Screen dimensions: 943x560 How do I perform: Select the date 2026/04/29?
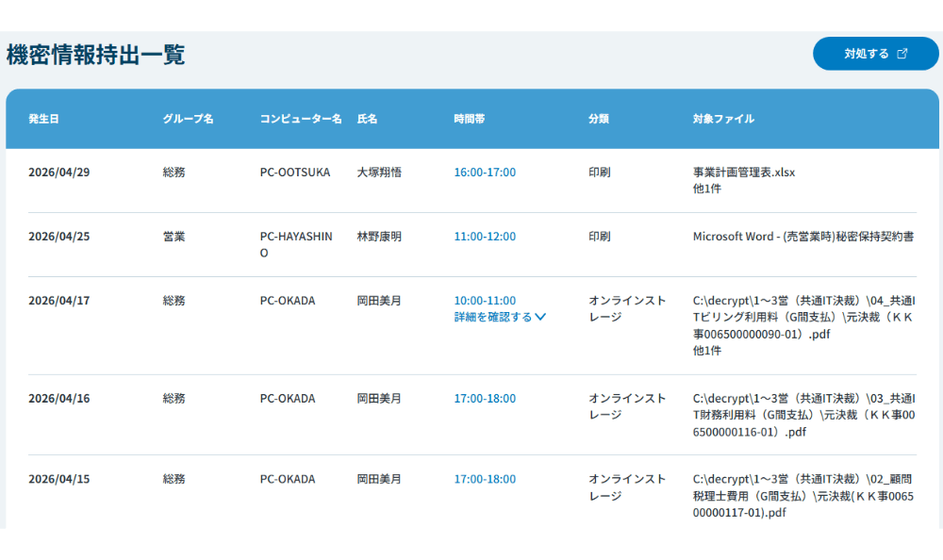click(58, 172)
